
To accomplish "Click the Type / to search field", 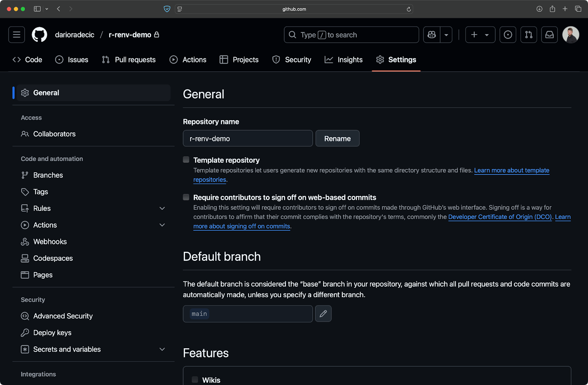I will pos(351,35).
